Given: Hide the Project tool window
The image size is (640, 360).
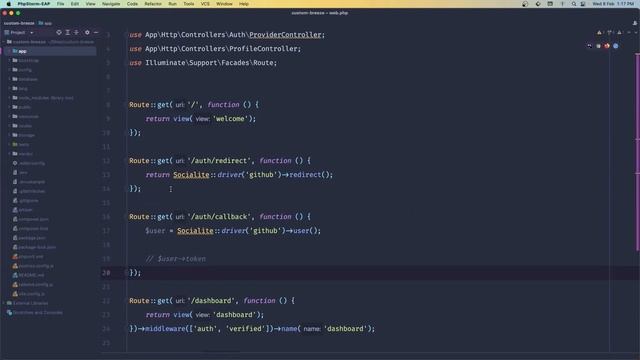Looking at the screenshot, I should point(96,32).
